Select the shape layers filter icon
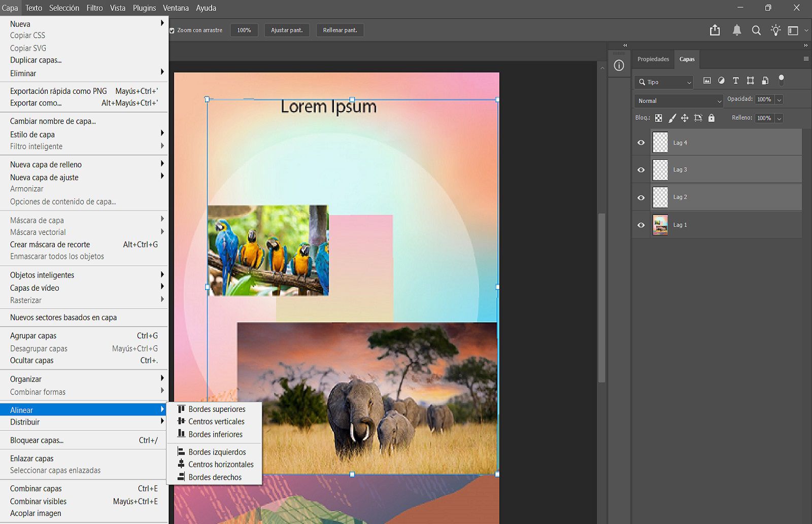This screenshot has height=524, width=812. point(751,80)
